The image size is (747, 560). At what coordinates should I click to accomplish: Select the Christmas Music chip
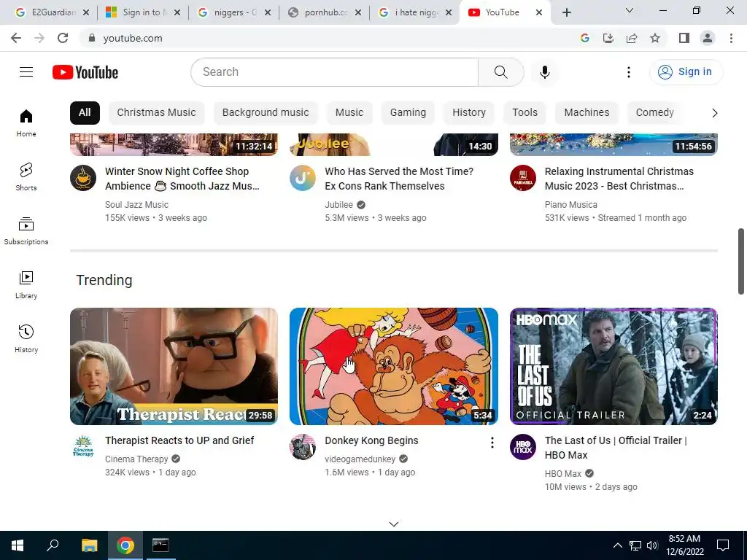click(x=156, y=113)
